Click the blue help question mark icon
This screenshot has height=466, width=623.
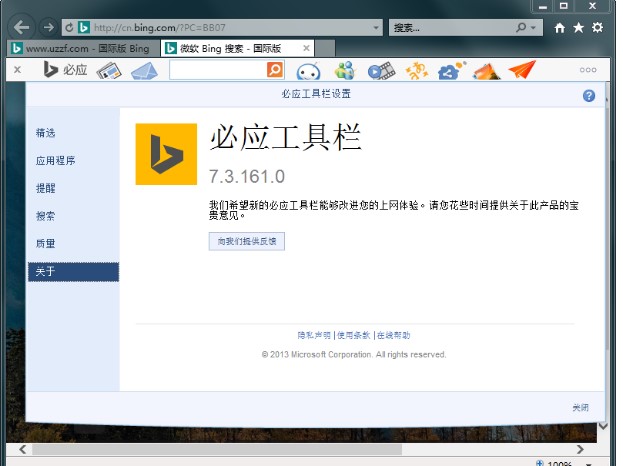[589, 96]
